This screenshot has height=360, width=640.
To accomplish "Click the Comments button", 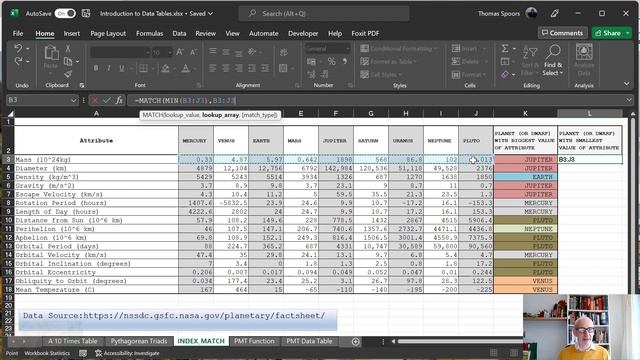I will pyautogui.click(x=562, y=33).
